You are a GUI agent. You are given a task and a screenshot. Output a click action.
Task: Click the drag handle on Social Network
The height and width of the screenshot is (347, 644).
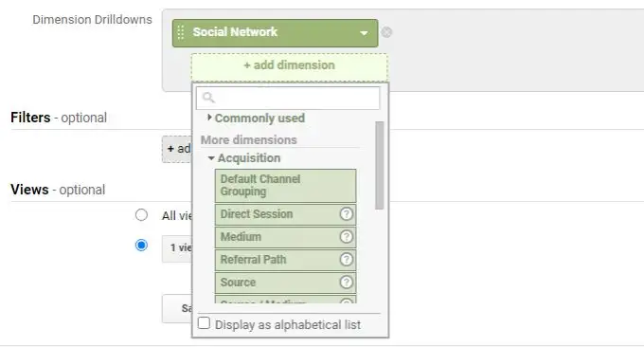[180, 32]
